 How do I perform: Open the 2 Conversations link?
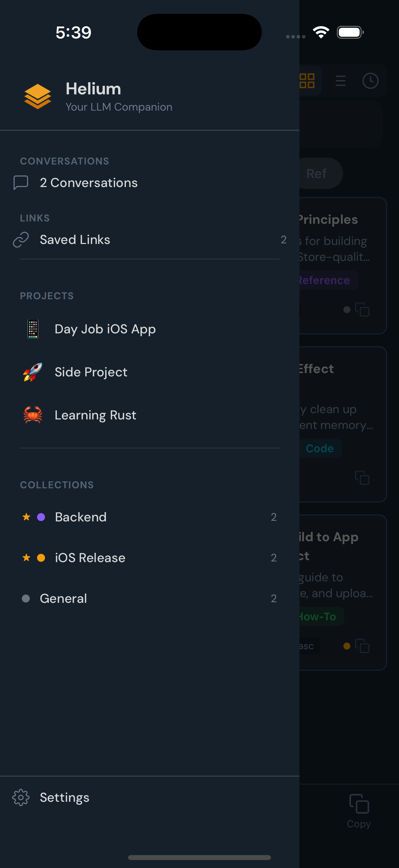(x=89, y=182)
